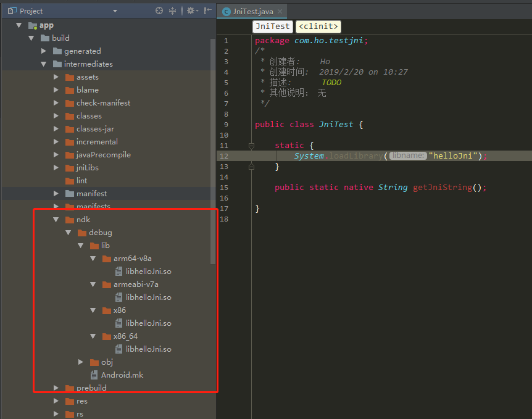Click the collapse-all icon in Project panel
Viewport: 532px width, 419px height.
pyautogui.click(x=172, y=10)
